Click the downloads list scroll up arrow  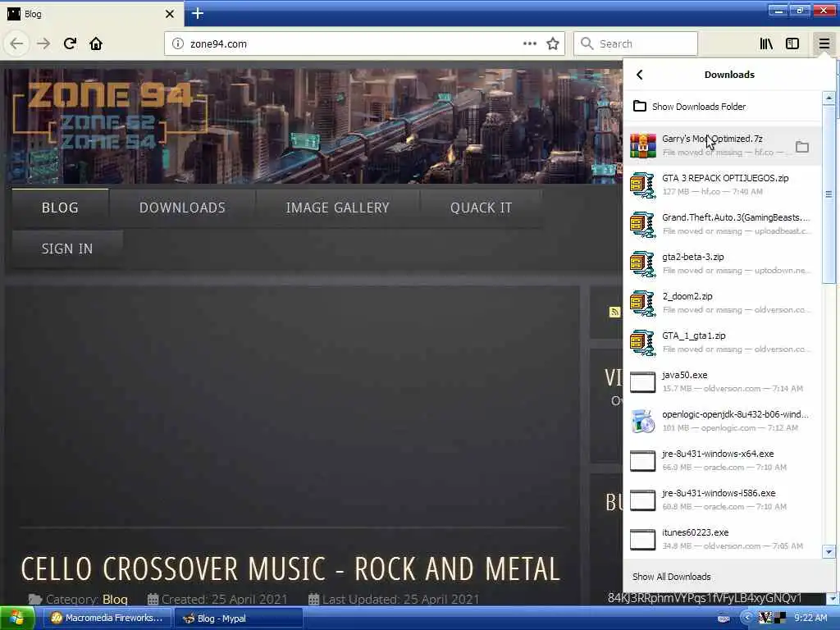click(x=829, y=98)
